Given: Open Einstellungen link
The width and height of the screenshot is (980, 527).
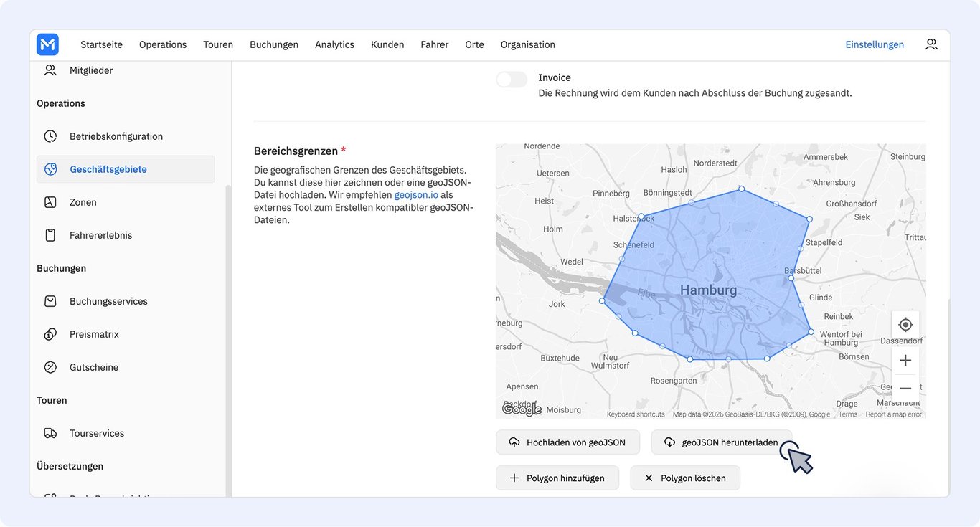Looking at the screenshot, I should (x=875, y=44).
